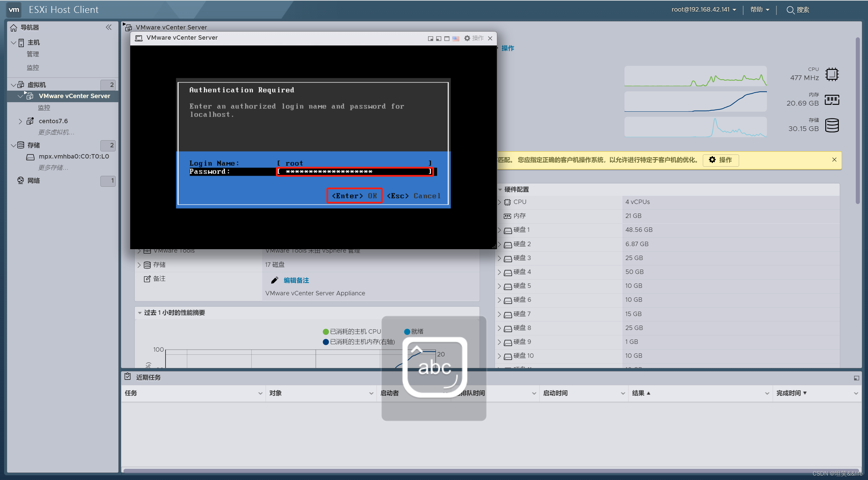Viewport: 868px width, 480px height.
Task: Click 更多存储... link
Action: pos(53,167)
